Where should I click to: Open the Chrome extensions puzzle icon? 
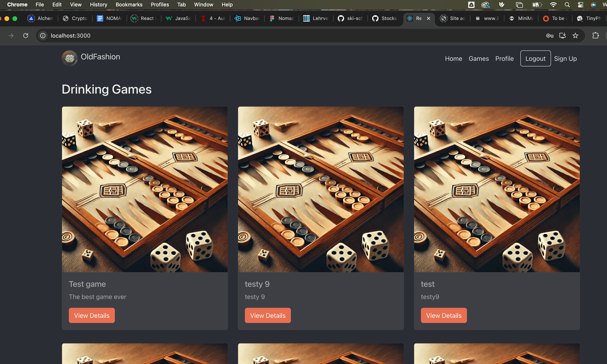(595, 36)
